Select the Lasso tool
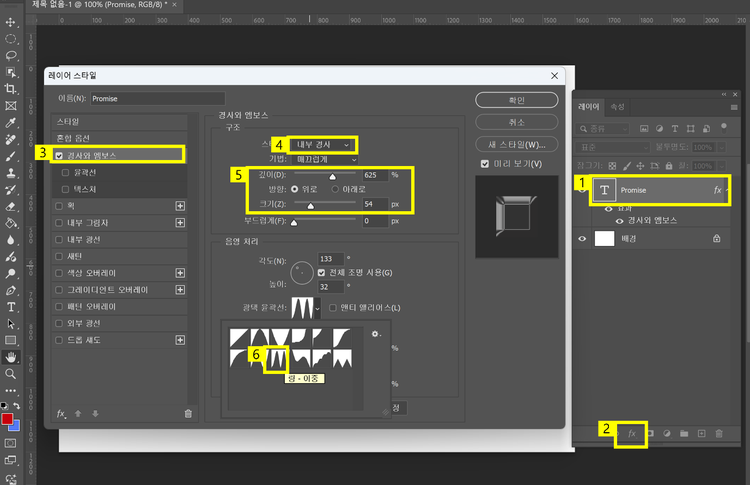The width and height of the screenshot is (750, 485). [11, 55]
